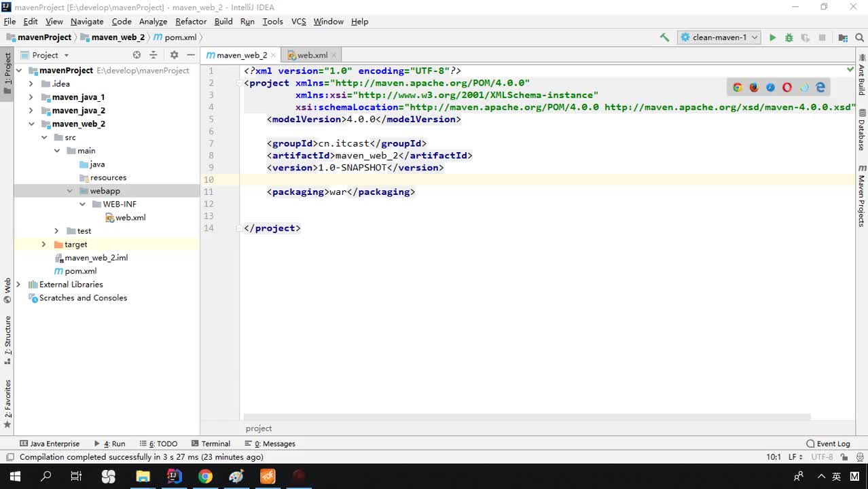Switch to IntelliJ IDEA in the taskbar
The width and height of the screenshot is (868, 489).
[174, 476]
